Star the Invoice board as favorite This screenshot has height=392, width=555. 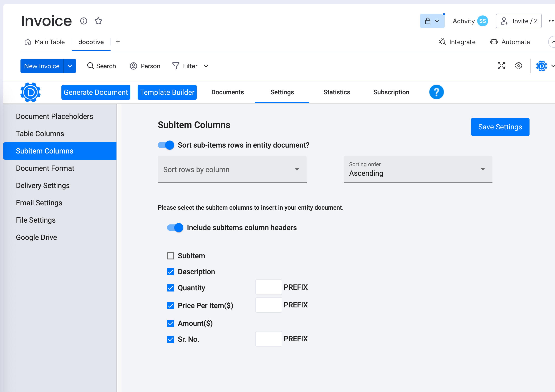(98, 21)
